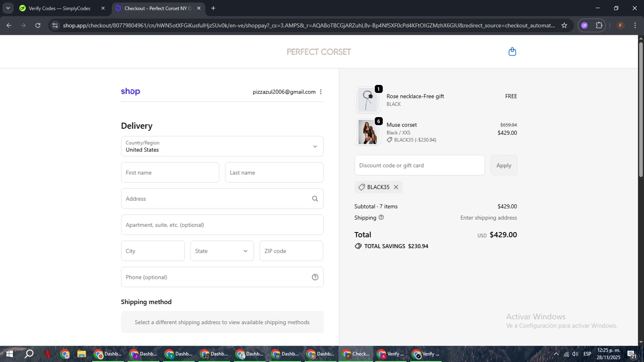The height and width of the screenshot is (362, 644).
Task: Click the Rose necklace-Free gift name
Action: click(415, 96)
